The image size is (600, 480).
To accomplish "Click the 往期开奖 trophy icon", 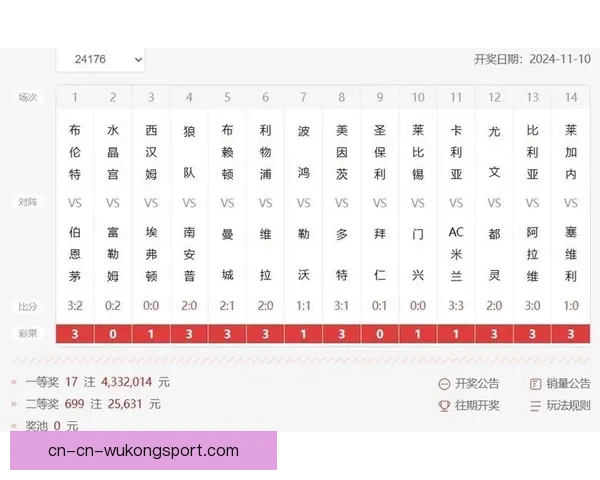I will [445, 405].
